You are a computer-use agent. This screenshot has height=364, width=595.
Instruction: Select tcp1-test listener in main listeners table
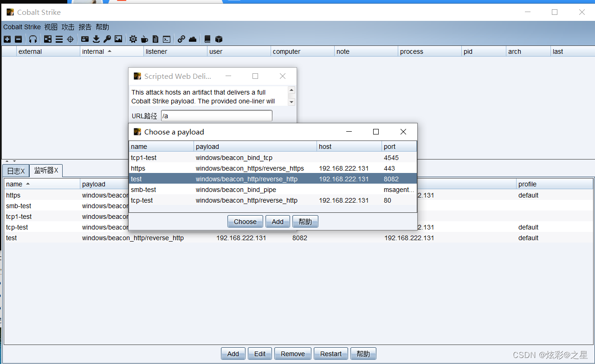click(x=19, y=217)
